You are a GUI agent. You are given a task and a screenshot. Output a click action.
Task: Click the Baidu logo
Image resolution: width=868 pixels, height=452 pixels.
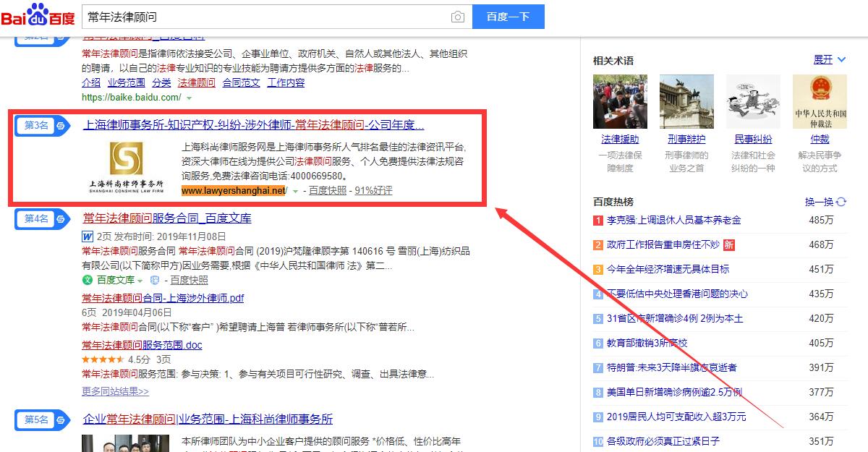tap(38, 16)
